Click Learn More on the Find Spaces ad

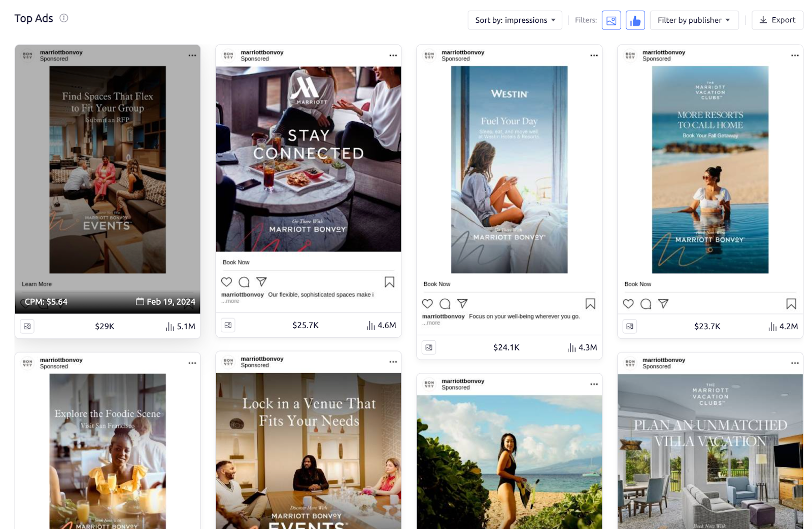pyautogui.click(x=37, y=284)
